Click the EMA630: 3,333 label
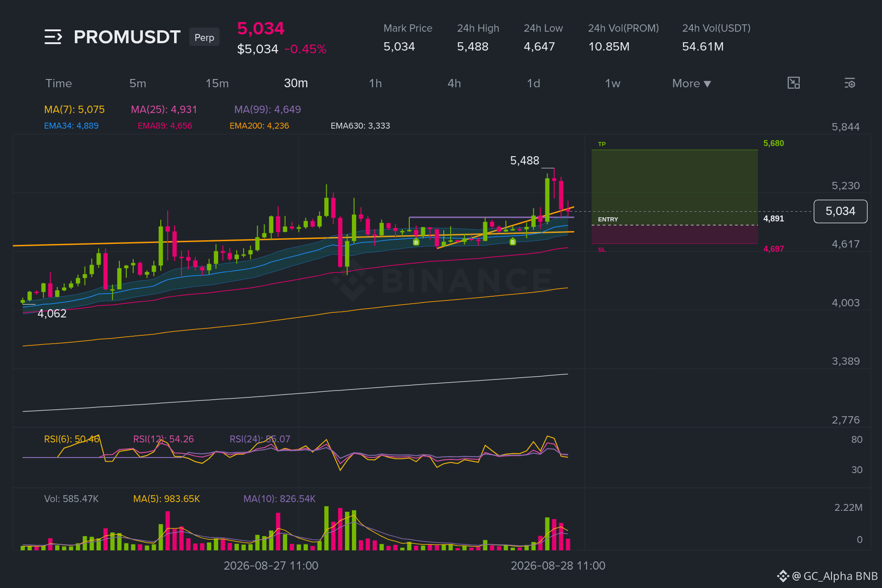Image resolution: width=882 pixels, height=588 pixels. pyautogui.click(x=360, y=125)
